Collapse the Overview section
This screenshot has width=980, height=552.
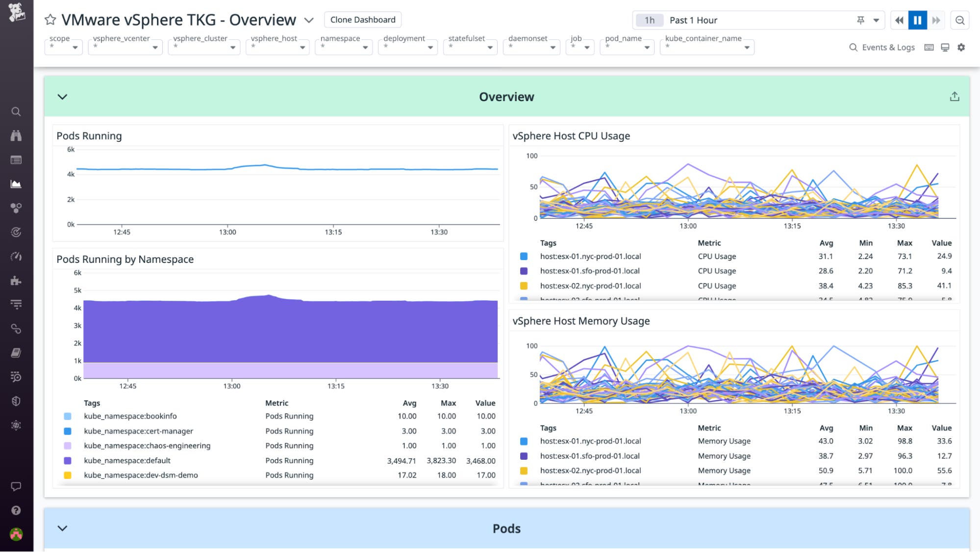coord(62,97)
